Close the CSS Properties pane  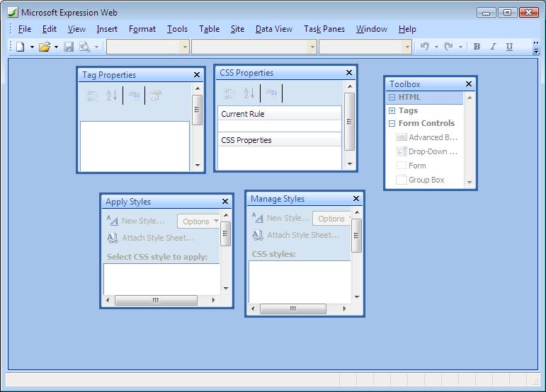coord(349,72)
